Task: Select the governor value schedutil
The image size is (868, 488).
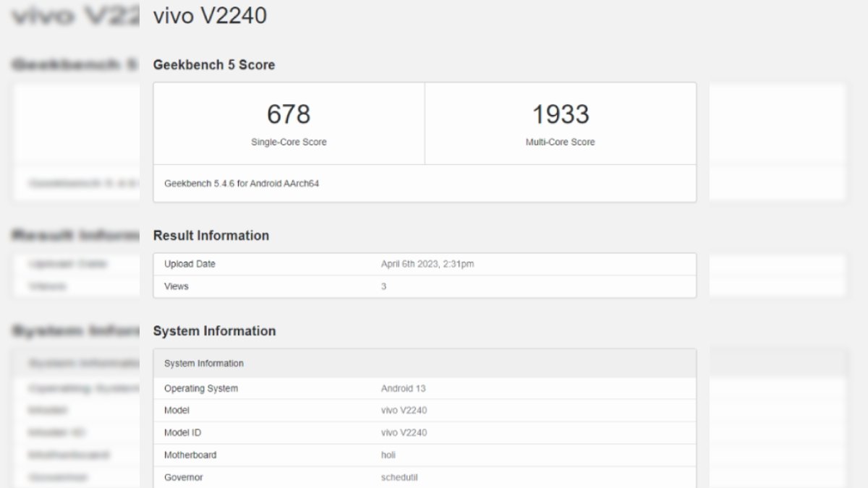Action: [400, 477]
